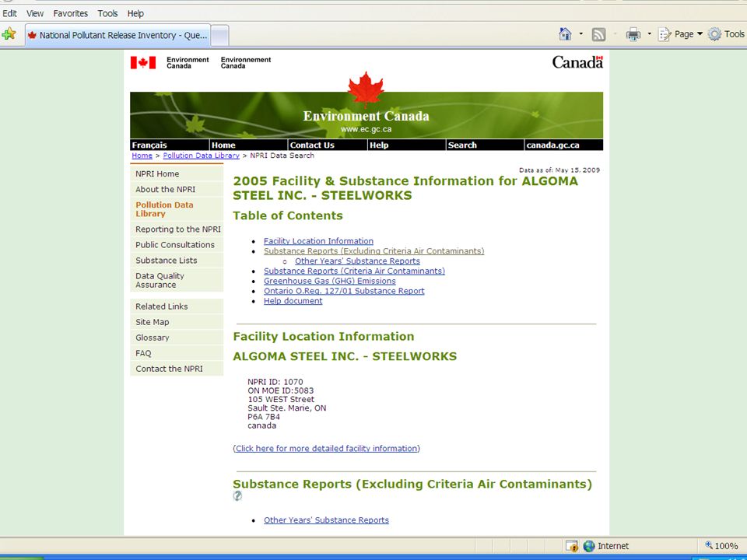747x560 pixels.
Task: Click the Tools gear icon
Action: click(714, 34)
